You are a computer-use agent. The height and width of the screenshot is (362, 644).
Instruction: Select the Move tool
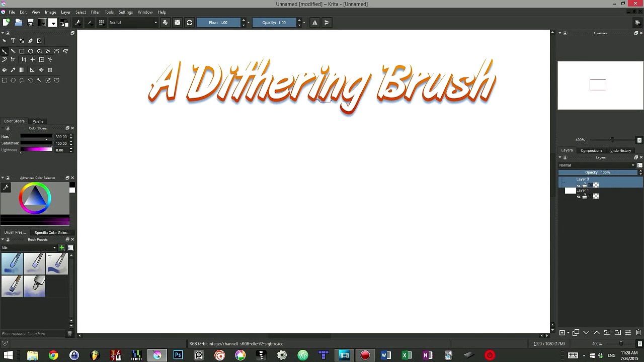(x=32, y=59)
